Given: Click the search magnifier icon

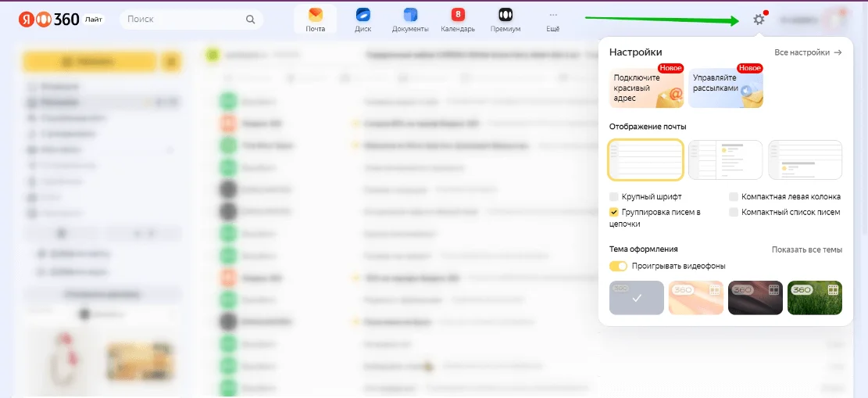Looking at the screenshot, I should [x=251, y=20].
